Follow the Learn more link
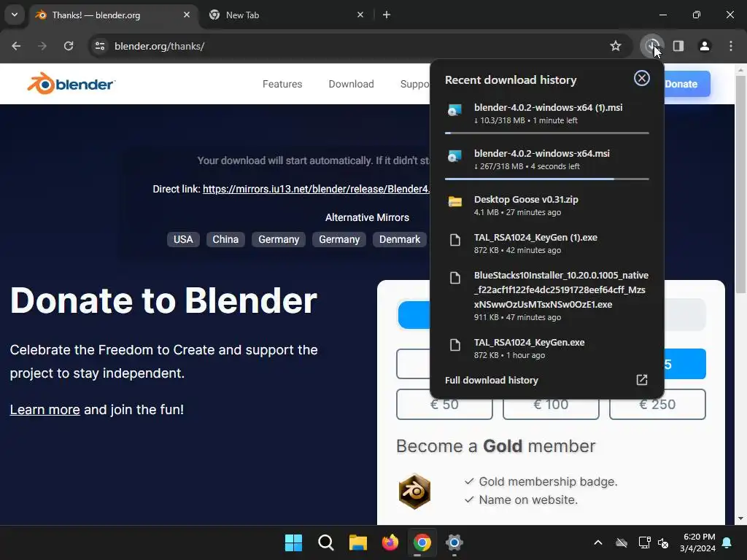This screenshot has width=747, height=560. coord(44,410)
